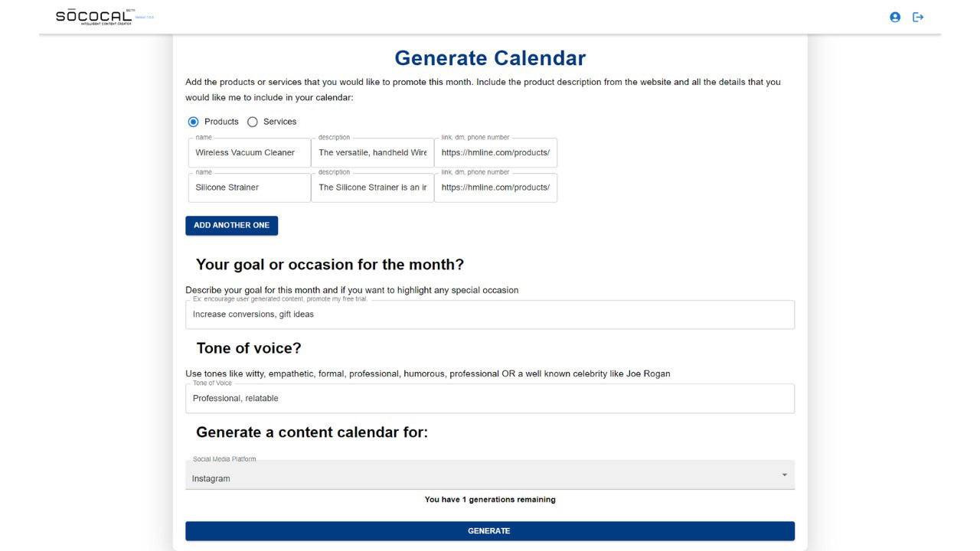
Task: Click the SOCOCAL logo
Action: tap(93, 17)
